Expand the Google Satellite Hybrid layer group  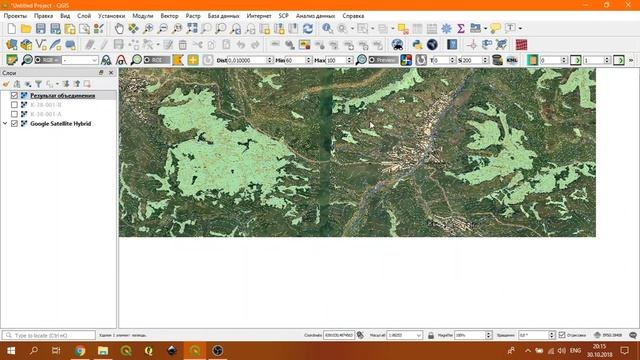point(5,124)
